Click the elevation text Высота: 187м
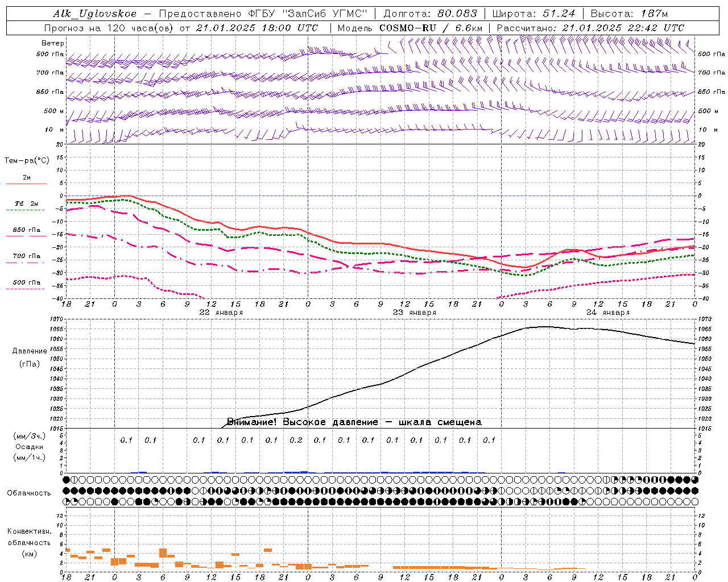This screenshot has height=582, width=728. click(629, 14)
